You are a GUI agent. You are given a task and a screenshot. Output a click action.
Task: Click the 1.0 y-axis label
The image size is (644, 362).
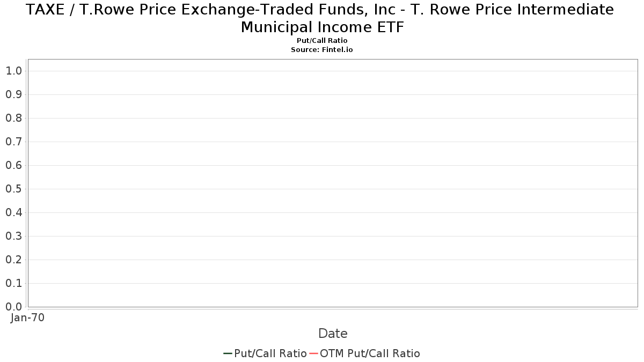[14, 71]
